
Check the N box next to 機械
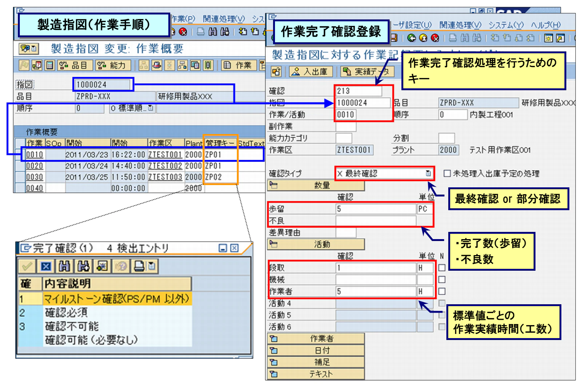coord(441,279)
